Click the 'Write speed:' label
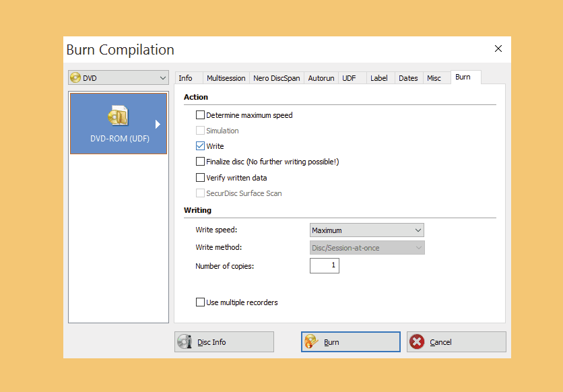 coord(216,230)
